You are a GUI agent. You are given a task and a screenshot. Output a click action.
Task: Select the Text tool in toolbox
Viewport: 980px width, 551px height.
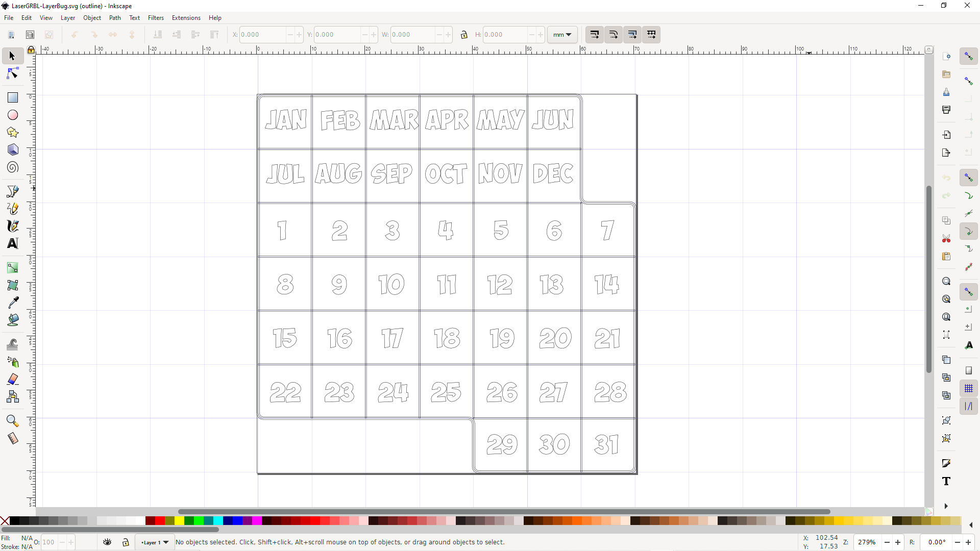(13, 243)
